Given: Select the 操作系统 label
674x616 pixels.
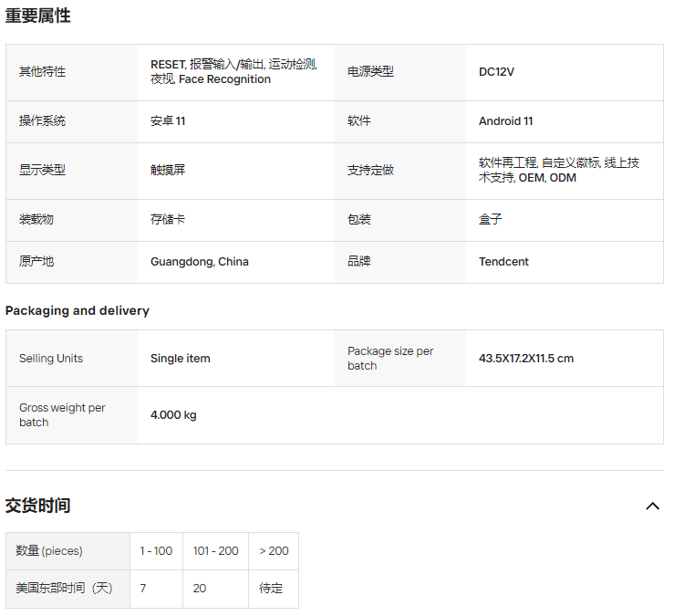Looking at the screenshot, I should [42, 120].
